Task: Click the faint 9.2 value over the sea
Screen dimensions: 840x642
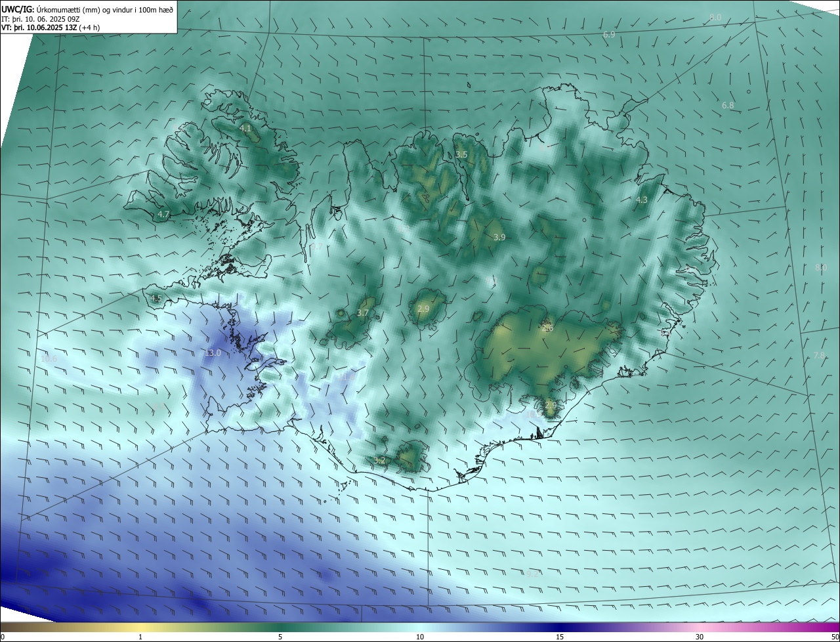Action: (532, 574)
